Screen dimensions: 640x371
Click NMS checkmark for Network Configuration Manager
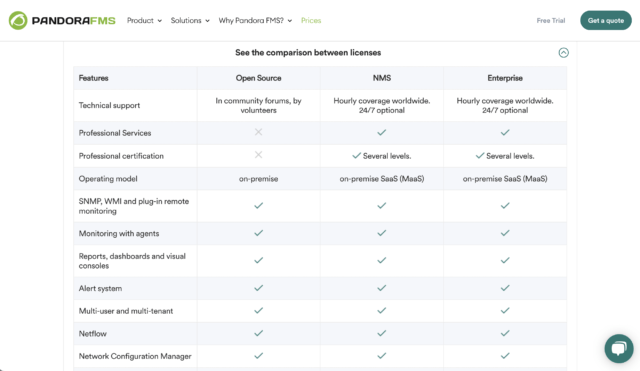[x=382, y=355]
